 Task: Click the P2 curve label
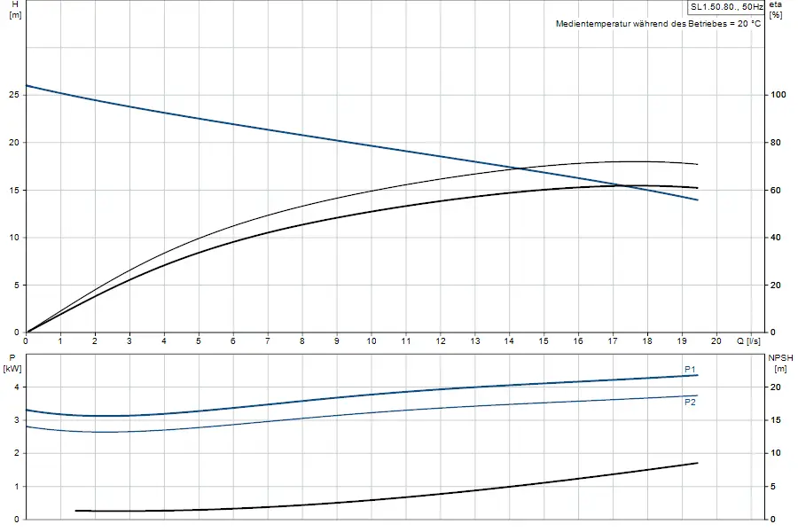690,403
